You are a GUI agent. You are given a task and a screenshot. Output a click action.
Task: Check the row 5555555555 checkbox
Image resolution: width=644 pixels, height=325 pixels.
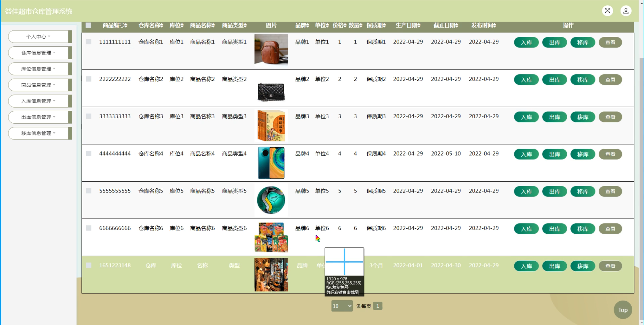(x=89, y=191)
